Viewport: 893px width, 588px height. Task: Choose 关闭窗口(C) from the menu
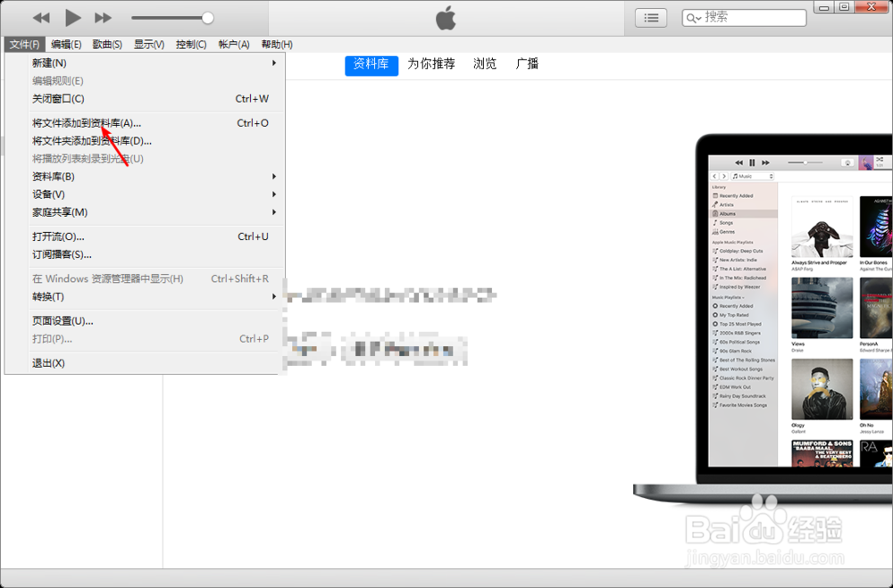coord(145,98)
